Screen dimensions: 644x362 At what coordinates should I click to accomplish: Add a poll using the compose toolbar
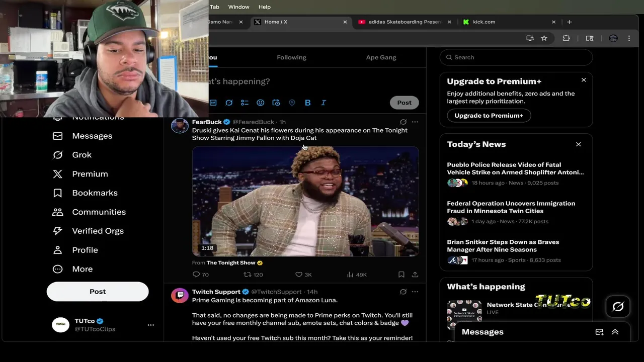click(x=245, y=103)
